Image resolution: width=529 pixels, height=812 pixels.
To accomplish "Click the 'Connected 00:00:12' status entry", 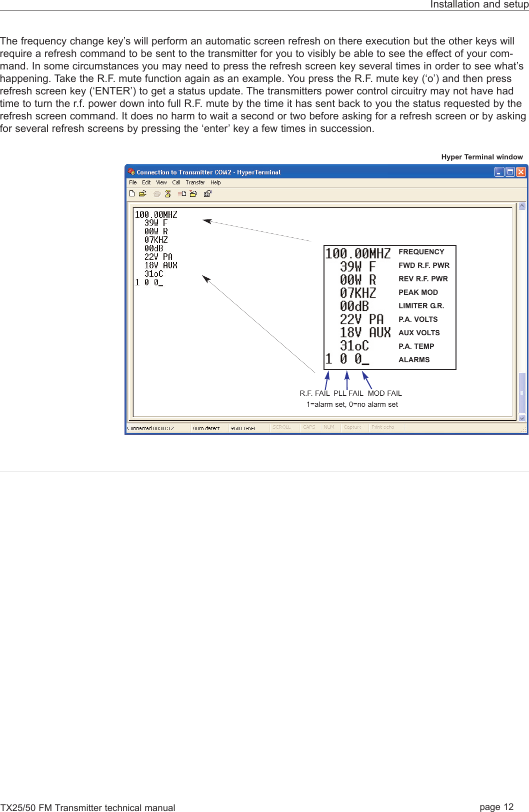I will 150,428.
